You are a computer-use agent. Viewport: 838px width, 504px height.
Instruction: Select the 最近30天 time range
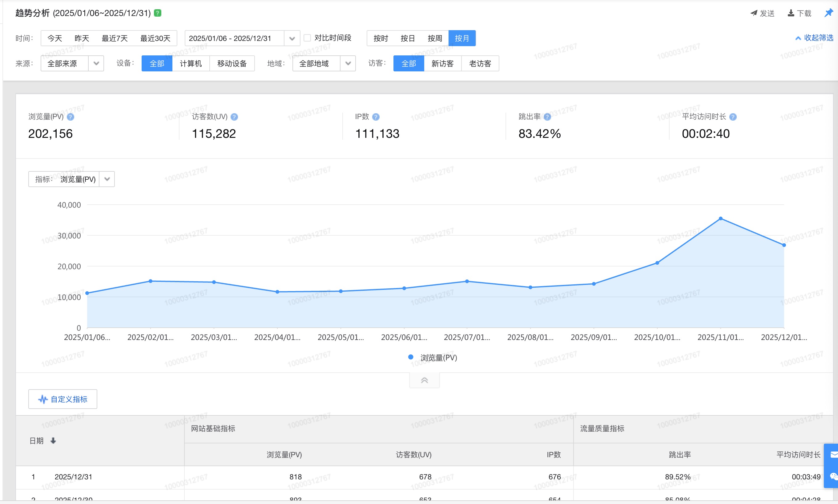155,38
